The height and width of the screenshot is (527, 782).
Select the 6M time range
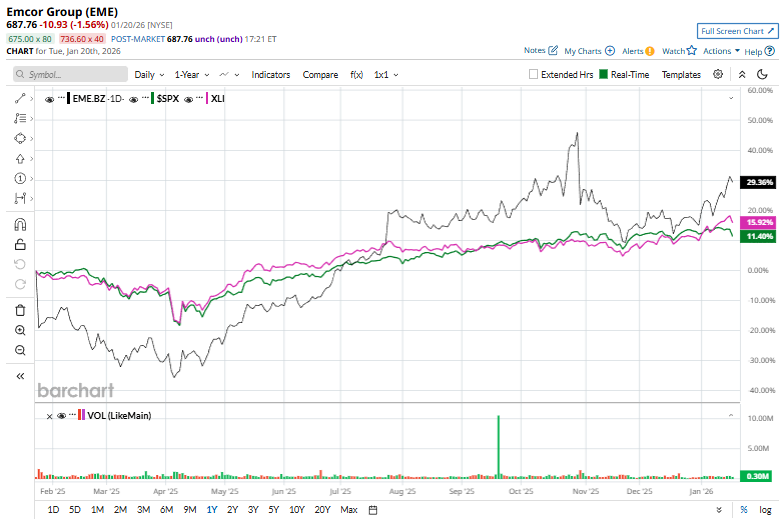pyautogui.click(x=167, y=510)
